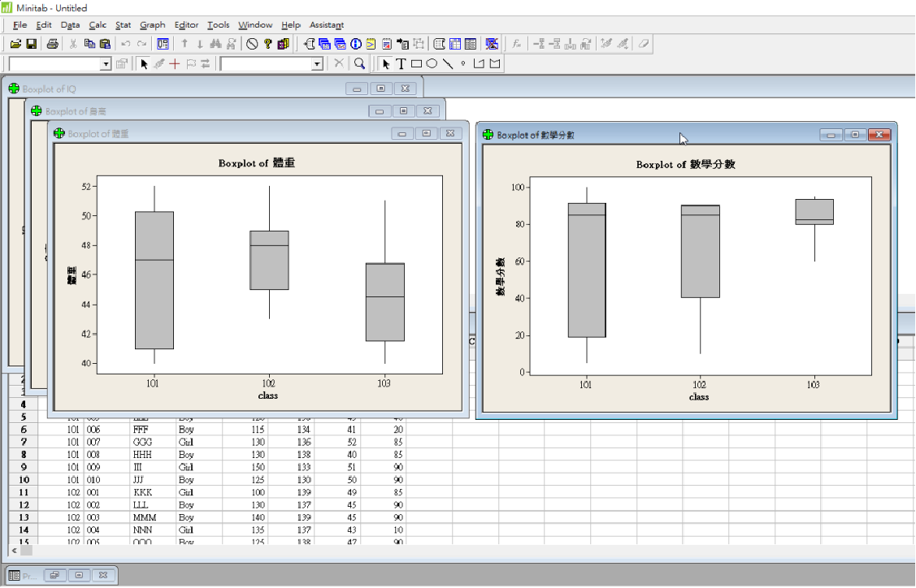Image resolution: width=916 pixels, height=588 pixels.
Task: Open the Editor menu
Action: 186,24
